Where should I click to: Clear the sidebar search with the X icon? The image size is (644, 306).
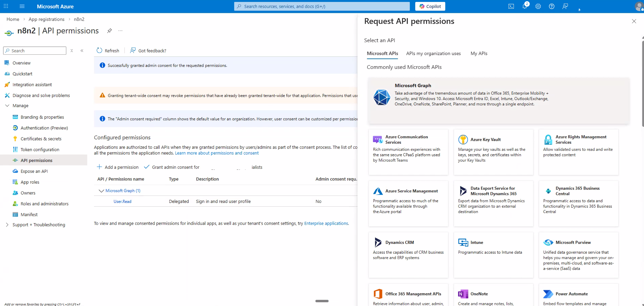[x=72, y=50]
